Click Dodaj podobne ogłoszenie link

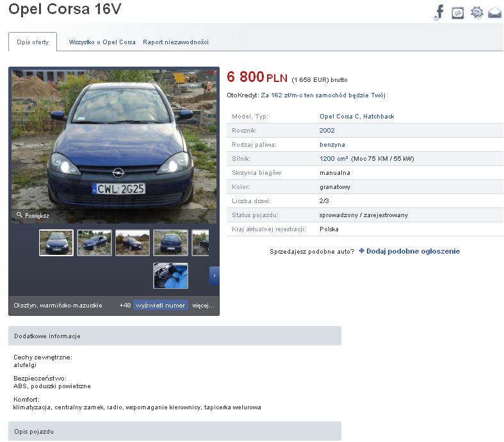pyautogui.click(x=413, y=251)
